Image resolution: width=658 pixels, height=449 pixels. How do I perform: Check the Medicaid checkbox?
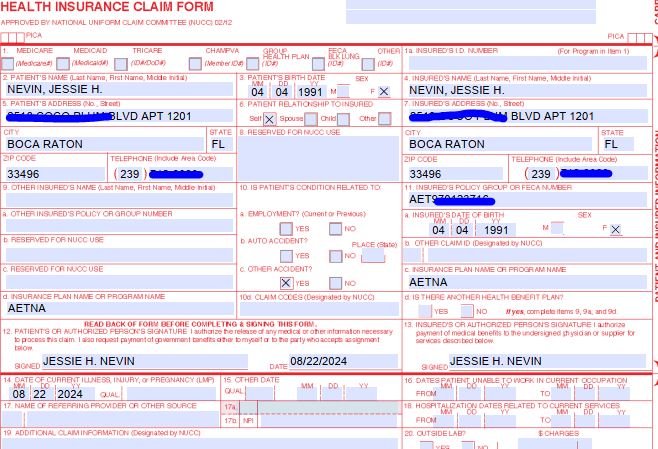click(x=63, y=64)
